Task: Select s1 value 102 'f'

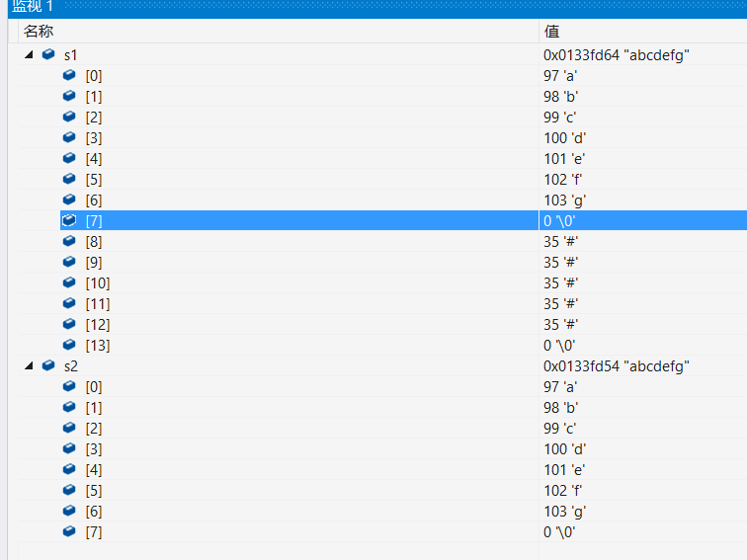Action: pos(562,180)
